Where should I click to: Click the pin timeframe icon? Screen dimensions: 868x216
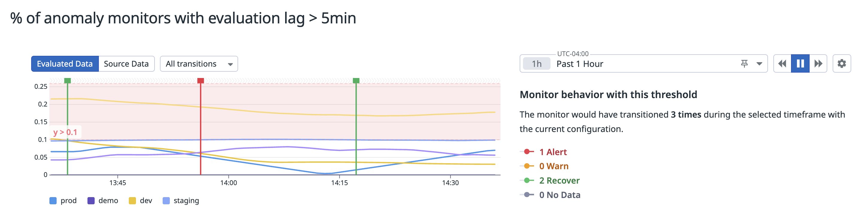(744, 64)
